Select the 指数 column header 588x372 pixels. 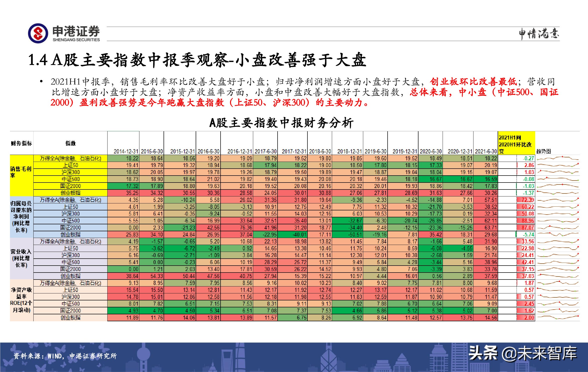tap(70, 143)
